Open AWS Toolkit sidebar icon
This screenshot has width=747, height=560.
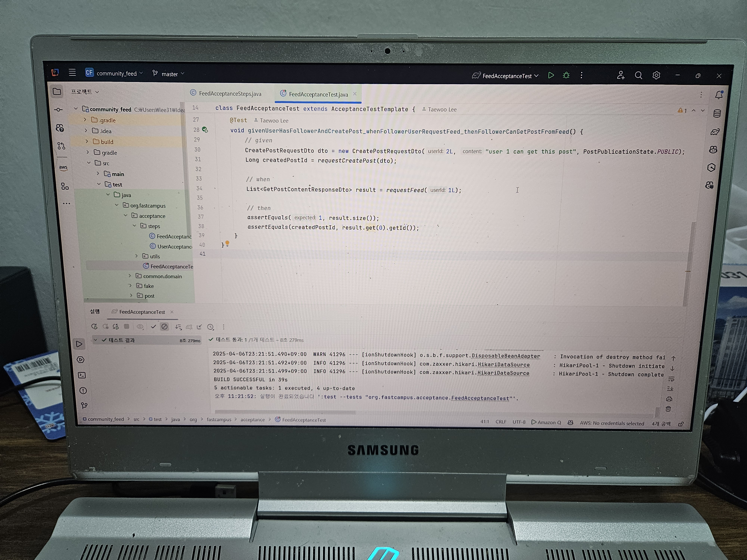pos(63,167)
